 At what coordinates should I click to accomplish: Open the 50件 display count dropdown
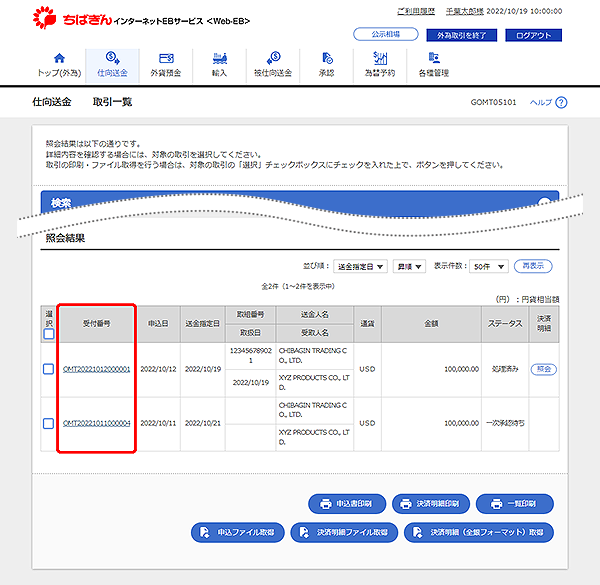489,267
